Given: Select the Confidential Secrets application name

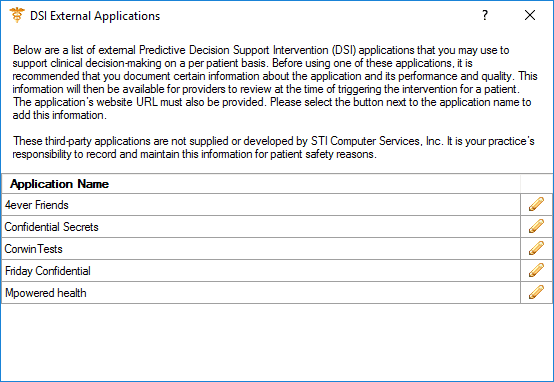Looking at the screenshot, I should [261, 227].
